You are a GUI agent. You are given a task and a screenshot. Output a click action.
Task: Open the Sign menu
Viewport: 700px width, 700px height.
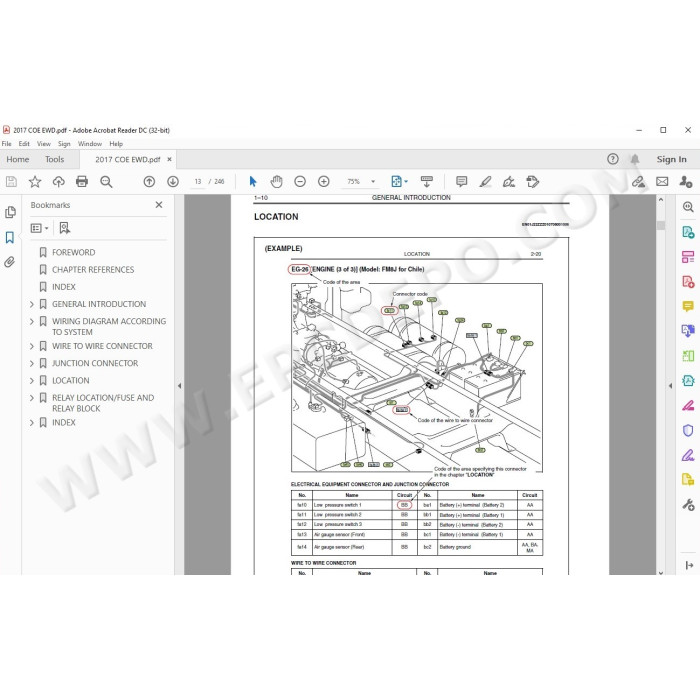click(x=64, y=144)
